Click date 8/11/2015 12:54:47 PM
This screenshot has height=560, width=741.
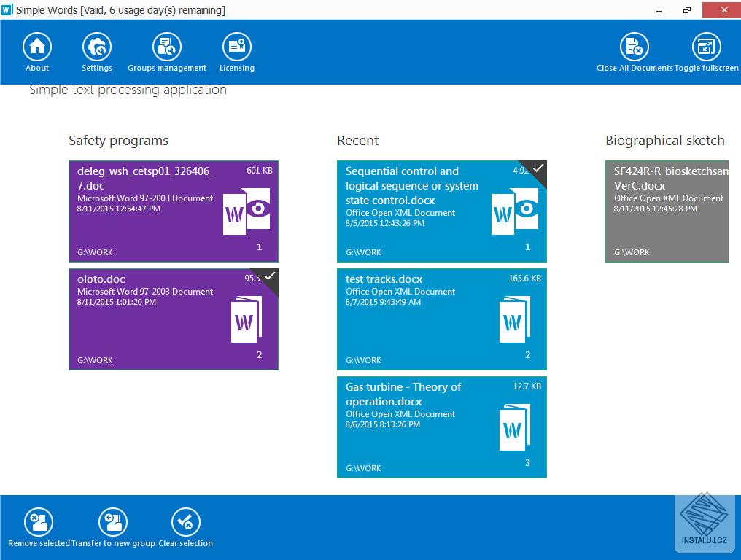point(119,209)
